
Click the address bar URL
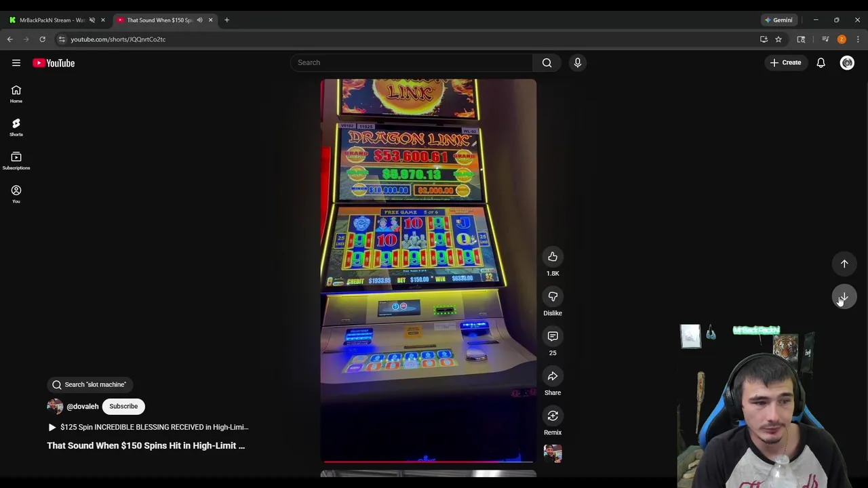[x=118, y=39]
